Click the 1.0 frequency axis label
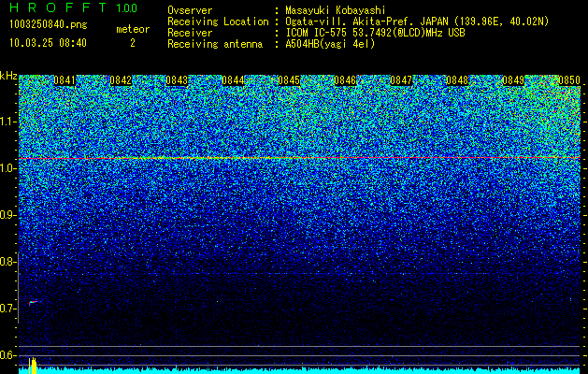This screenshot has width=588, height=374. pyautogui.click(x=7, y=169)
